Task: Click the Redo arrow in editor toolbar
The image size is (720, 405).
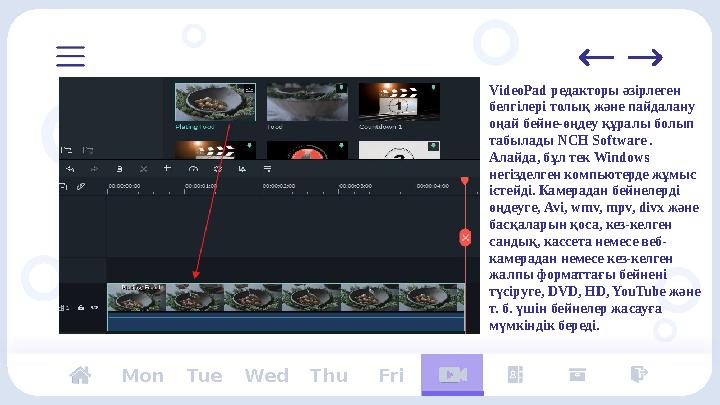Action: pyautogui.click(x=95, y=169)
